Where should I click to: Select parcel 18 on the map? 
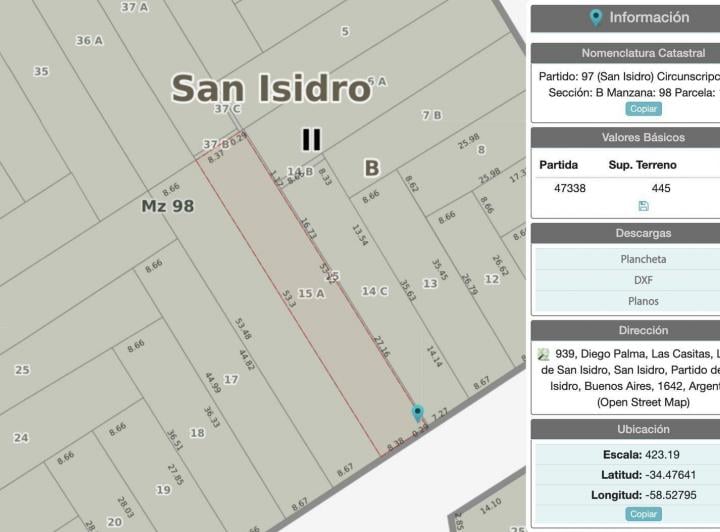(x=197, y=433)
